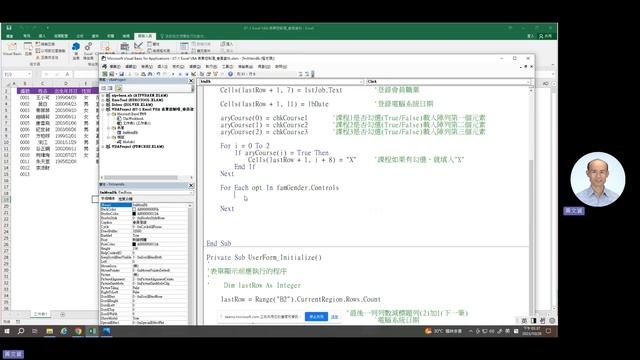Expand the atpvbaen.xls project node
Viewport: 640px width, 360px height.
coord(103,95)
